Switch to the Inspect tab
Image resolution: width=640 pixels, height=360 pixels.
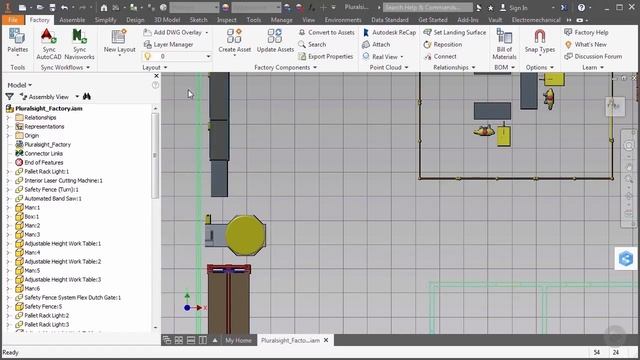tap(227, 20)
